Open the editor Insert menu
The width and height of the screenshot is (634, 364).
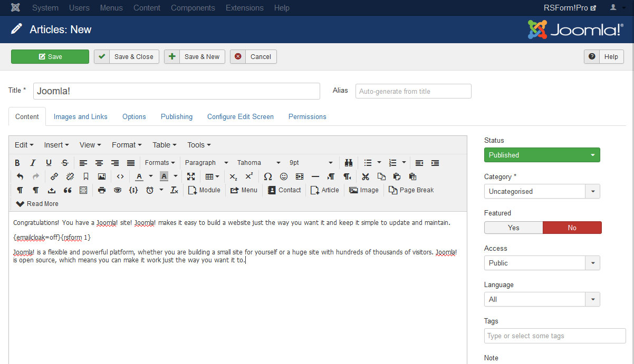coord(56,145)
